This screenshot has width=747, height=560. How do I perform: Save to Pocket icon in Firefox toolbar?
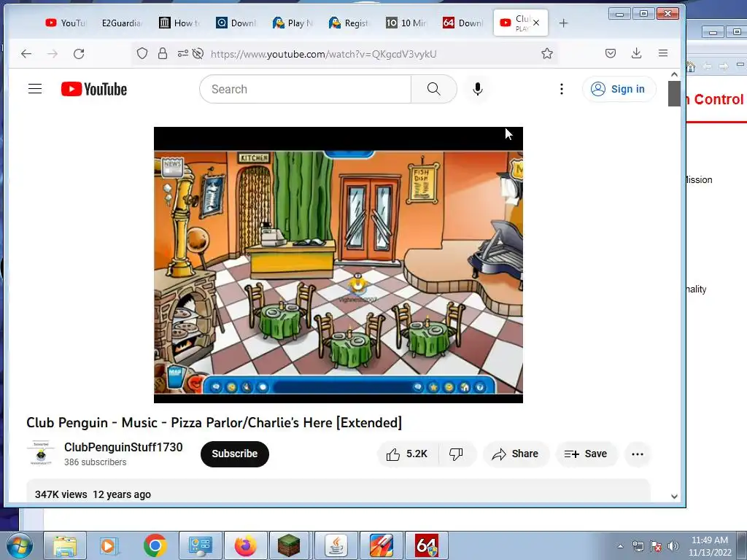tap(611, 53)
